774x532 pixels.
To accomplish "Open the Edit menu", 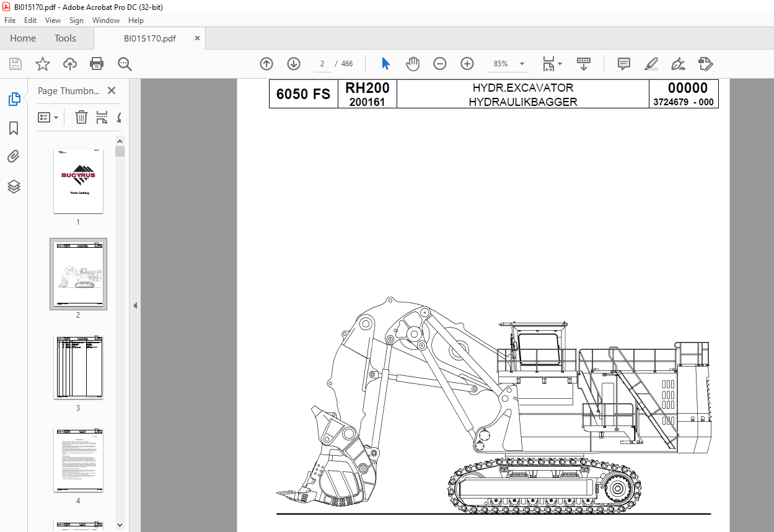I will (30, 20).
